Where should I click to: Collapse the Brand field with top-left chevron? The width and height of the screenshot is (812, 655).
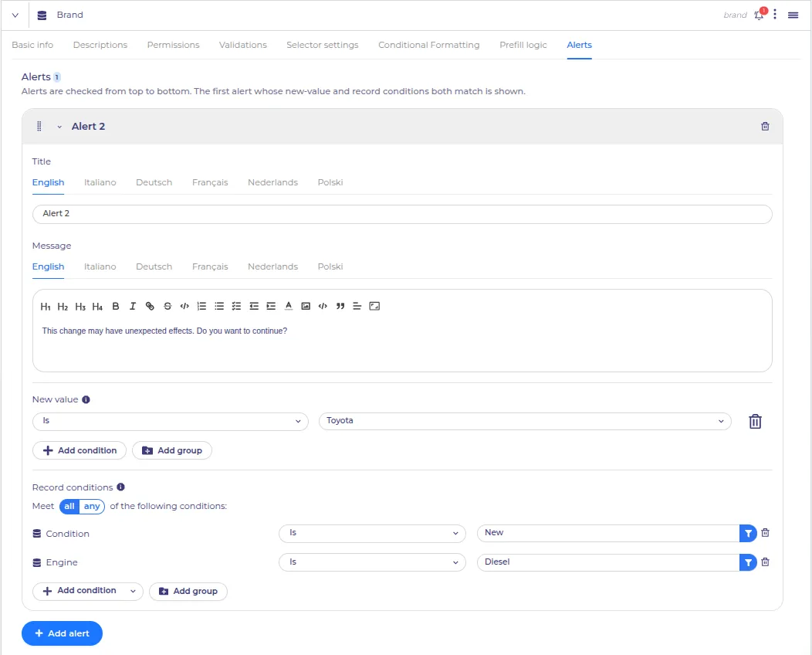(15, 15)
